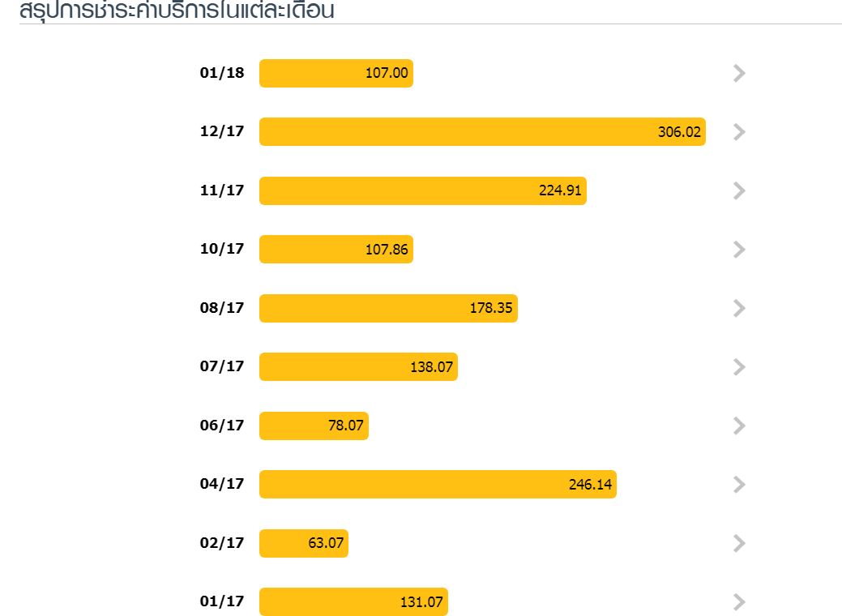Select the 12/17 month label
This screenshot has height=616, width=842.
[x=222, y=131]
